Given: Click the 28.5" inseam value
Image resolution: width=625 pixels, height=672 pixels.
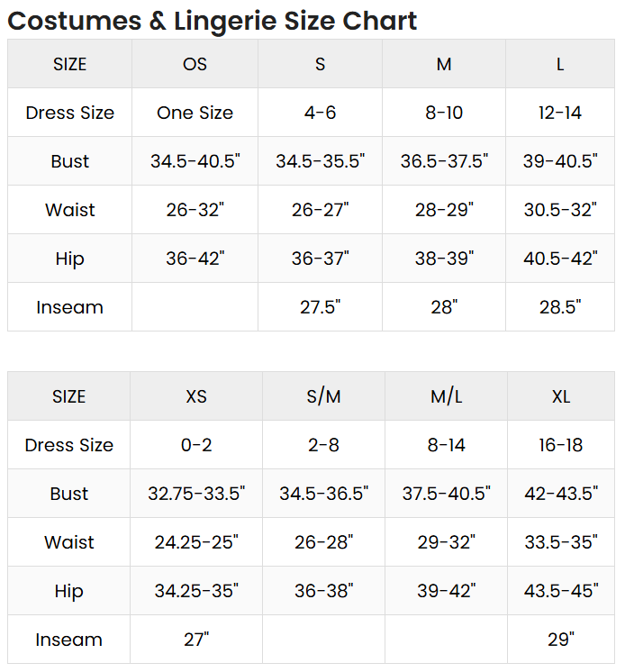Looking at the screenshot, I should click(x=560, y=307).
